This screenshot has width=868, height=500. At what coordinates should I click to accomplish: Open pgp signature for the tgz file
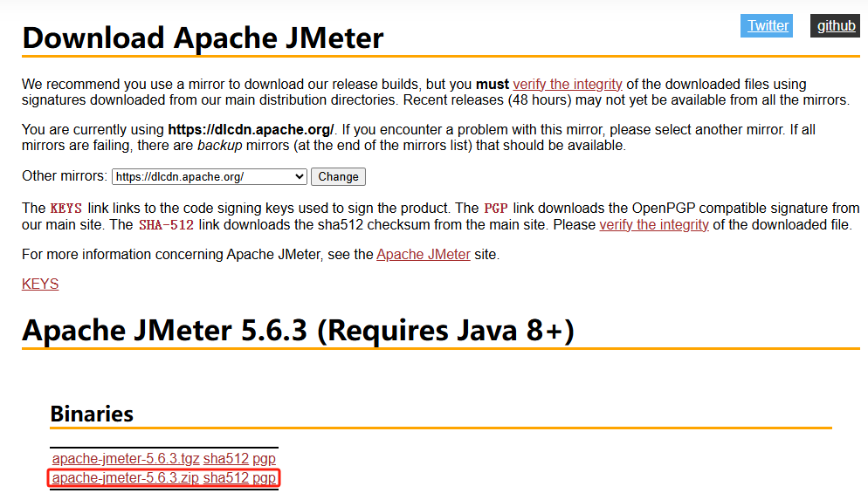[x=264, y=458]
